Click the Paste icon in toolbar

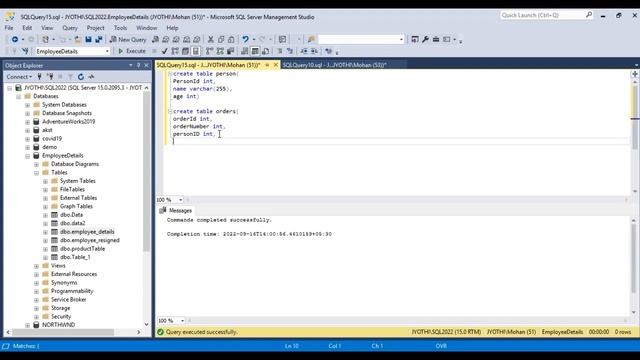pos(231,39)
